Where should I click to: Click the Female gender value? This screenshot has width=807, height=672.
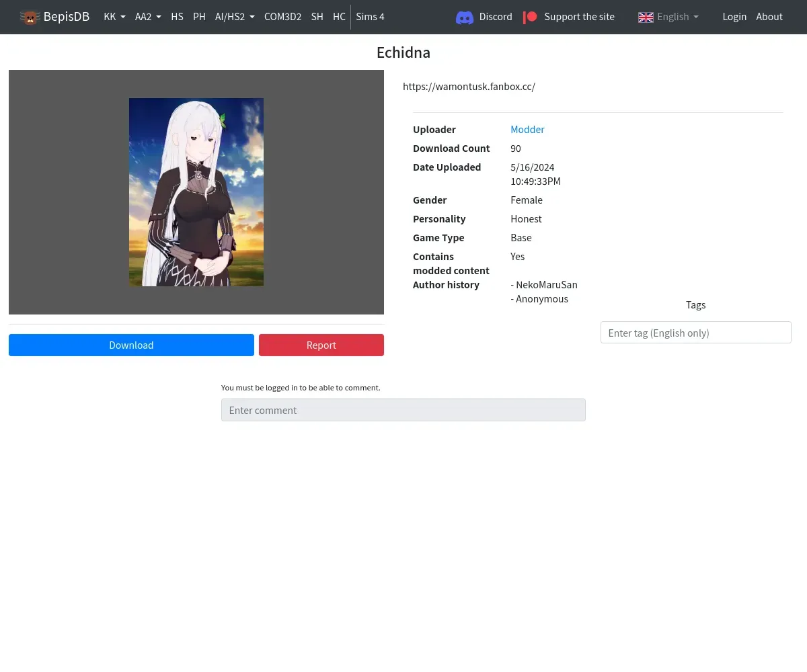tap(527, 200)
